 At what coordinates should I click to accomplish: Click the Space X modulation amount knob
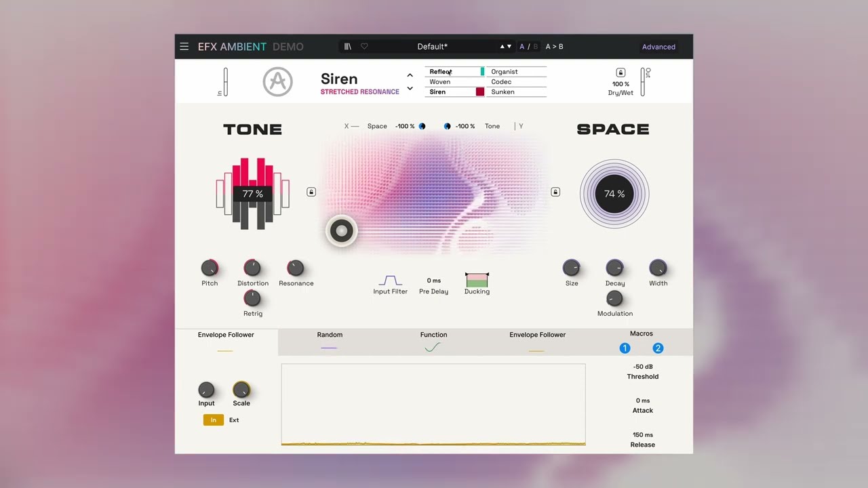422,126
